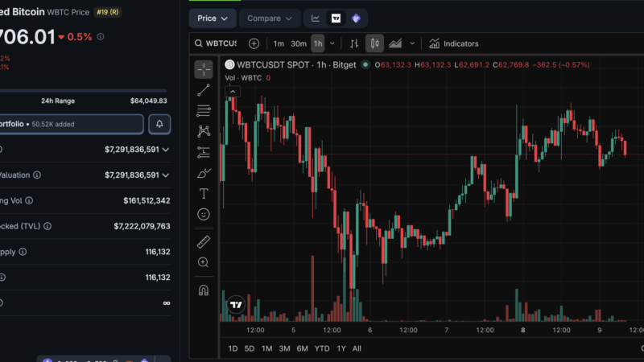Click the #19 (R) rank badge
This screenshot has height=362, width=644.
[x=108, y=12]
